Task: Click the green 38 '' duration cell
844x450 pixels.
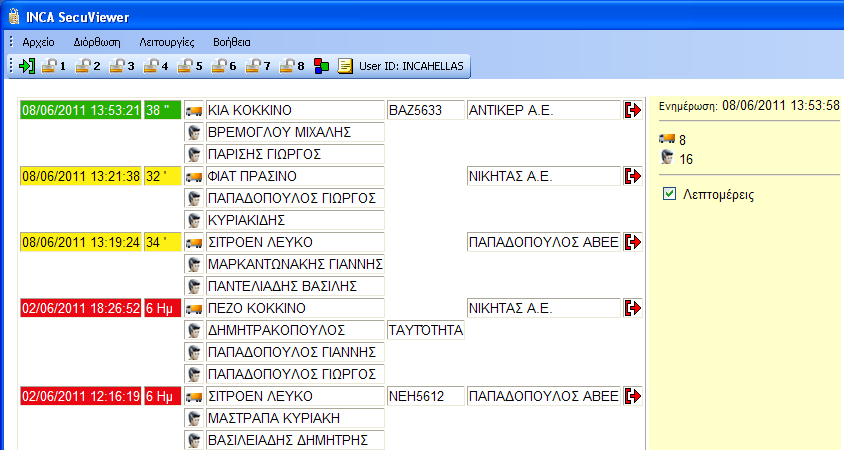Action: tap(163, 110)
